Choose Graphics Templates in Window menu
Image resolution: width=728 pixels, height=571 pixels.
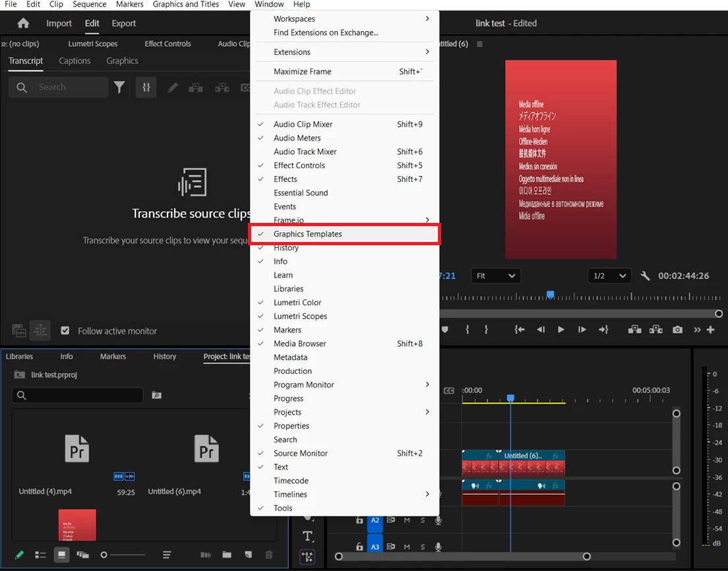[344, 234]
